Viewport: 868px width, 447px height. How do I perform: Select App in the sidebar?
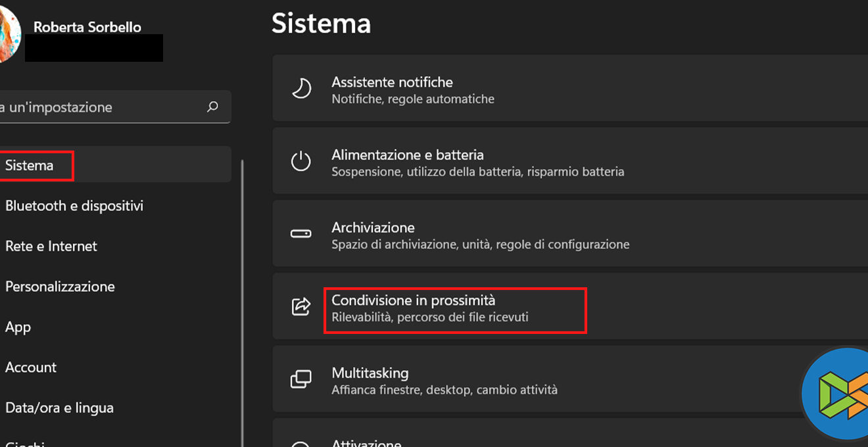18,327
